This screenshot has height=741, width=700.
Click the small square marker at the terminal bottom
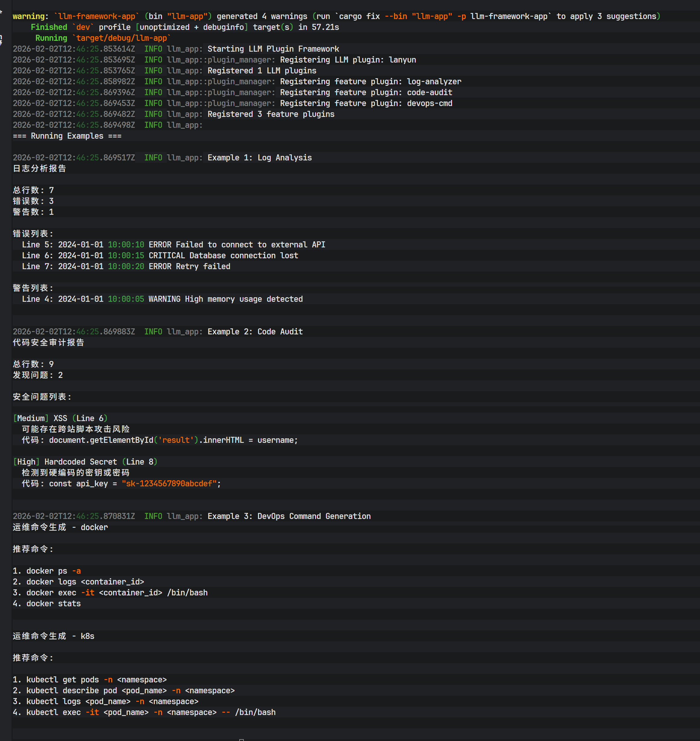coord(241,739)
